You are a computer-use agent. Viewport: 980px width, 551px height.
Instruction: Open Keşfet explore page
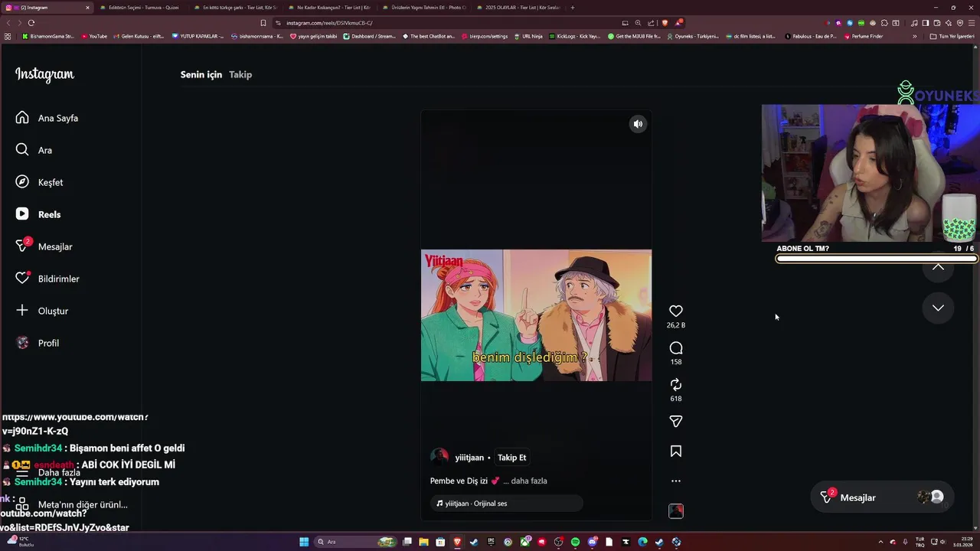pyautogui.click(x=40, y=182)
